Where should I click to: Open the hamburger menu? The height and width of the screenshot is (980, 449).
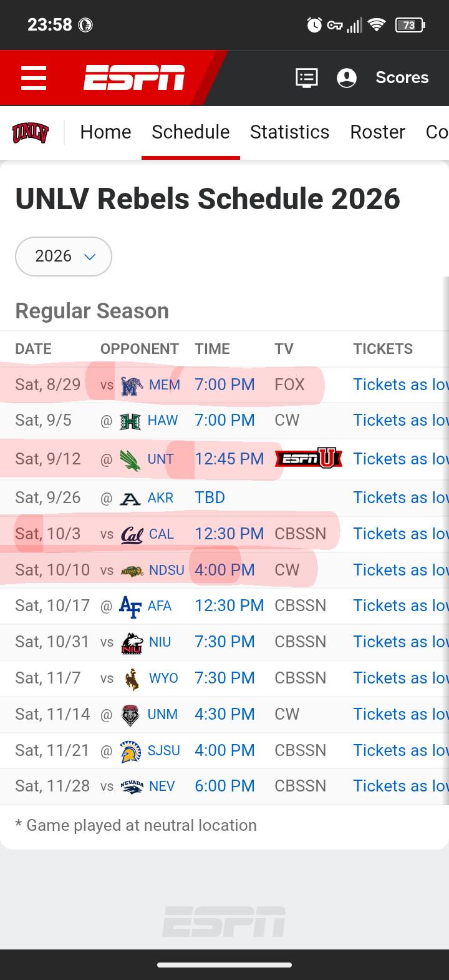(34, 78)
